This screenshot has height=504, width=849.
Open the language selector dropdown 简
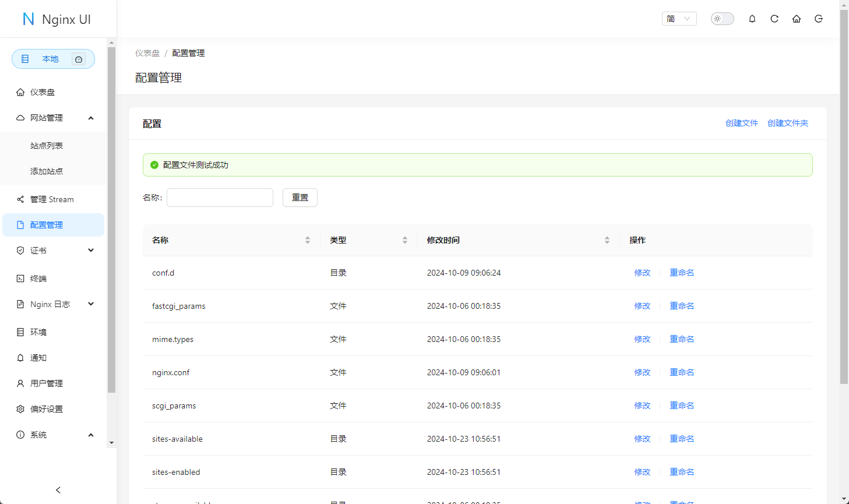tap(679, 19)
